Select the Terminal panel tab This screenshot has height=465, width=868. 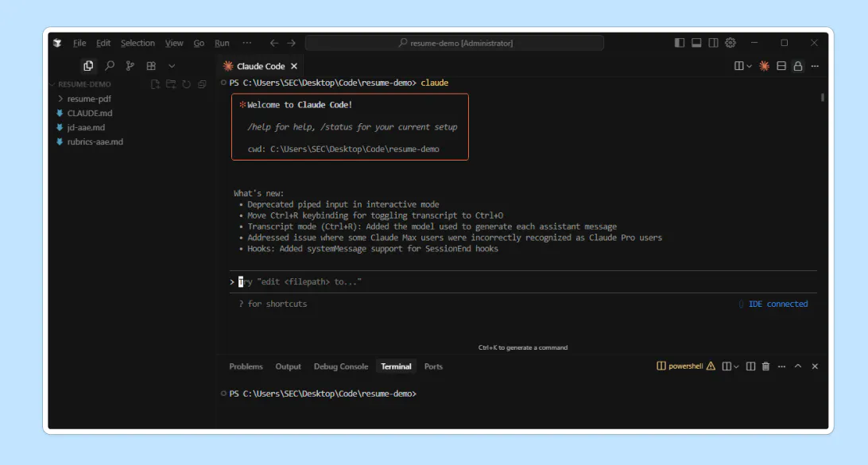pos(396,366)
